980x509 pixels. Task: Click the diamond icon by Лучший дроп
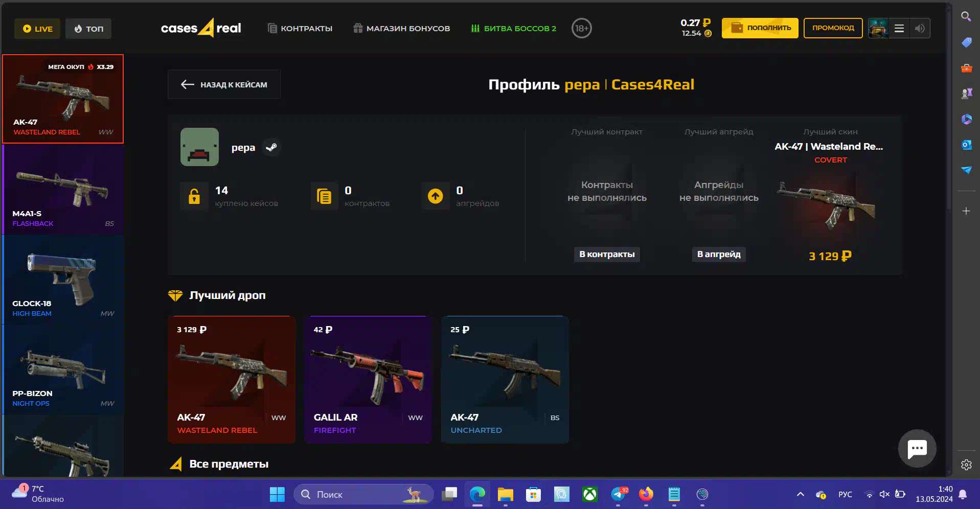pyautogui.click(x=175, y=295)
